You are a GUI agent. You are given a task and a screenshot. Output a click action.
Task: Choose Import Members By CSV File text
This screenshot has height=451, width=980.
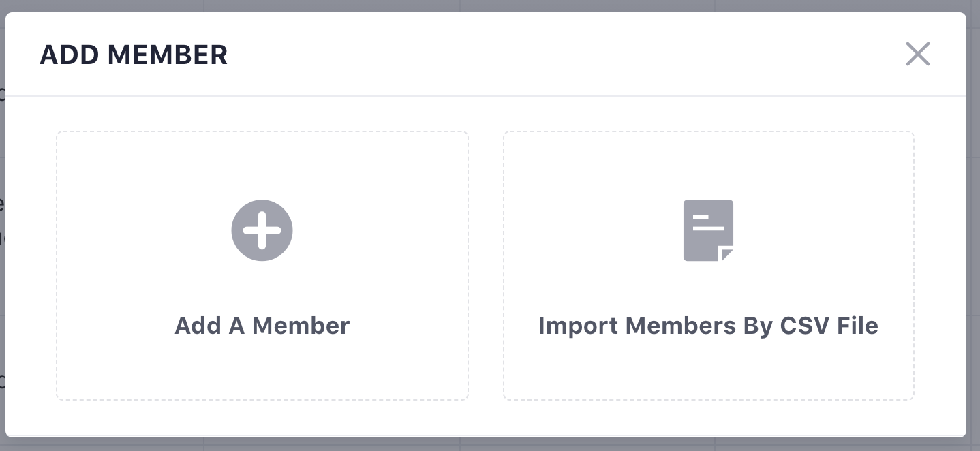[x=708, y=326]
